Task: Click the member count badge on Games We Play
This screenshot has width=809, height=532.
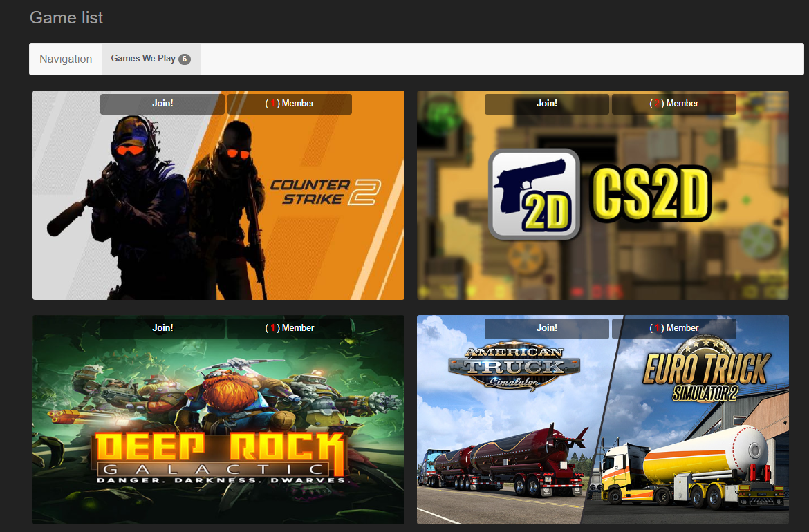Action: pyautogui.click(x=185, y=59)
